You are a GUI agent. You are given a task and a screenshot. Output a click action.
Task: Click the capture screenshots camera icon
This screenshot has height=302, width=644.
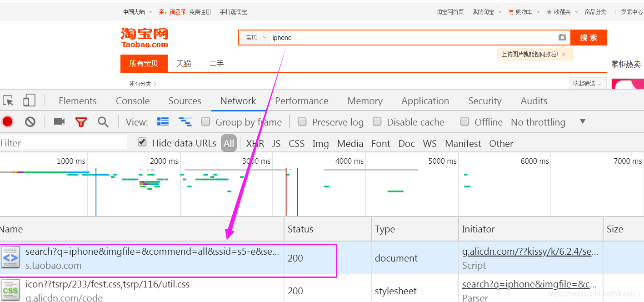pyautogui.click(x=59, y=121)
